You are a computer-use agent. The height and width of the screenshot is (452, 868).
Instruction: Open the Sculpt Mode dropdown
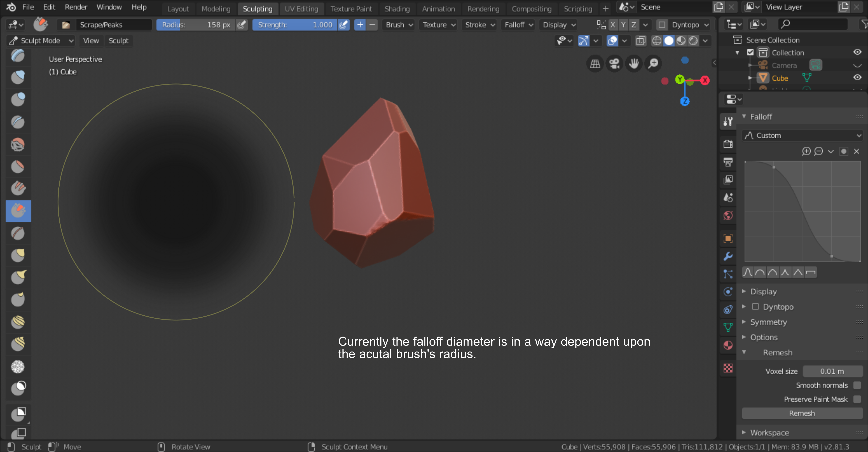click(x=41, y=41)
